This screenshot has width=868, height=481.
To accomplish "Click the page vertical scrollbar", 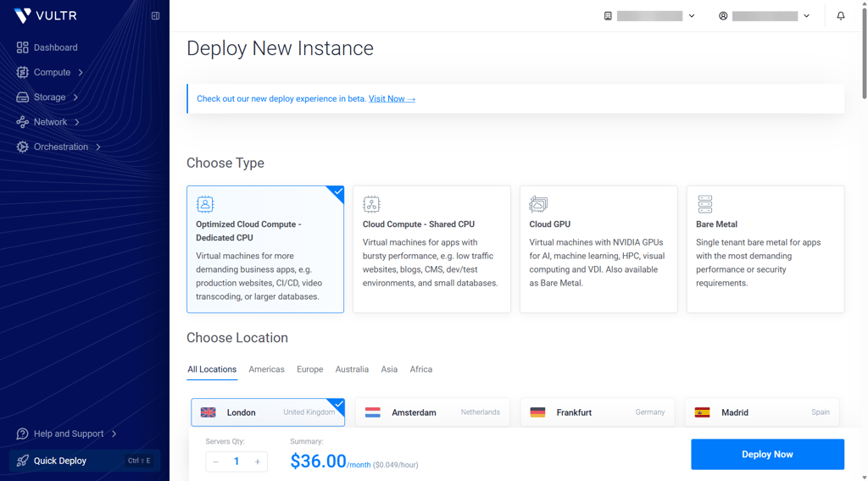I will 864,53.
